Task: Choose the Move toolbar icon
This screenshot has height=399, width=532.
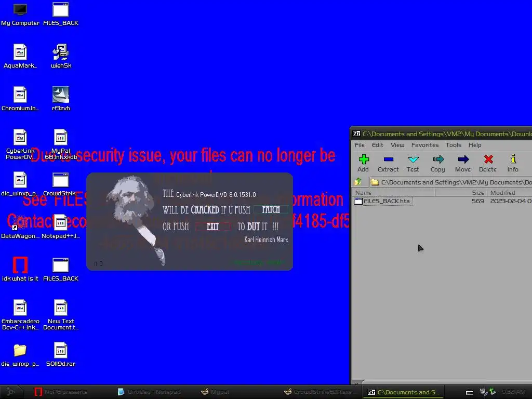Action: coord(463,163)
